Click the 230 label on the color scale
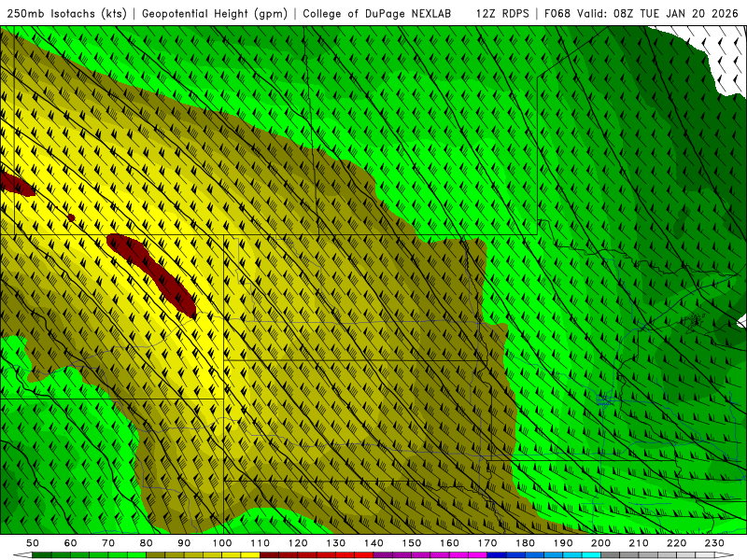Viewport: 747px width, 560px height. (x=714, y=543)
